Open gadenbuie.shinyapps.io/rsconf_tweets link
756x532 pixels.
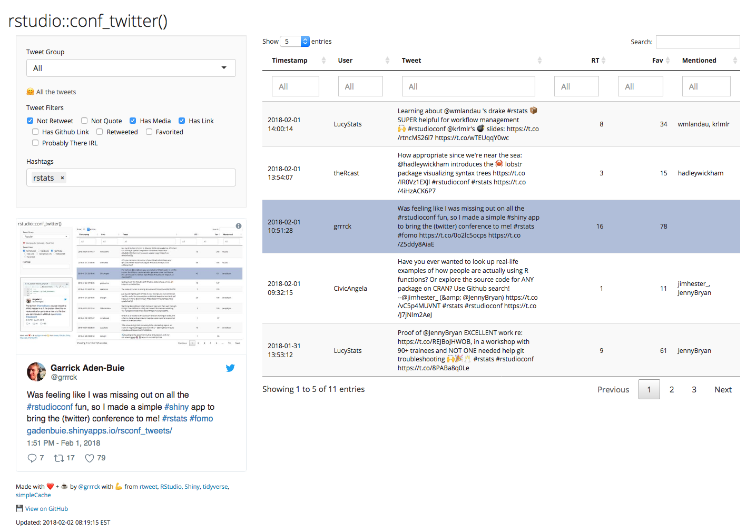pos(100,431)
